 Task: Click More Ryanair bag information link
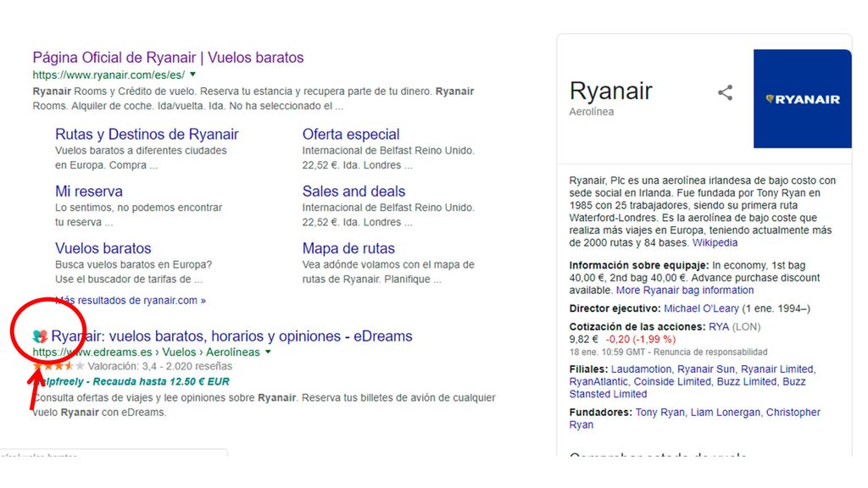pyautogui.click(x=685, y=290)
